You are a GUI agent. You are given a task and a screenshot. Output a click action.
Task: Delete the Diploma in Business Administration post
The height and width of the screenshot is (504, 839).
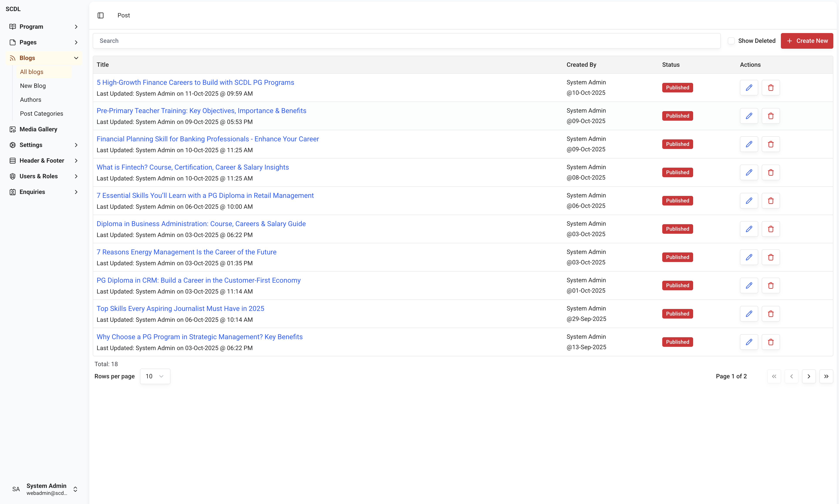pyautogui.click(x=771, y=229)
